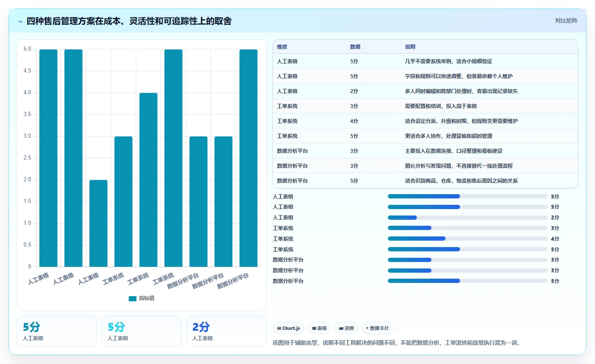
Task: Toggle the 指标值 legend color swatch
Action: (132, 299)
